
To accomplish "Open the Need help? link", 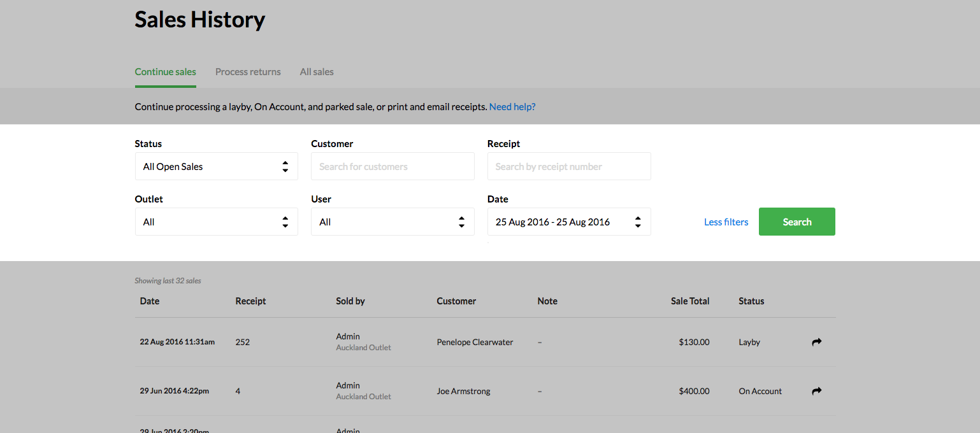I will pyautogui.click(x=512, y=107).
